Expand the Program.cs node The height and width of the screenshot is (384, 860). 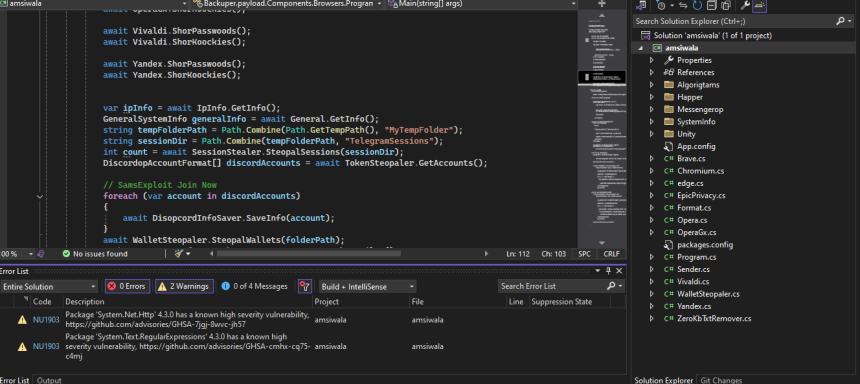coord(652,257)
